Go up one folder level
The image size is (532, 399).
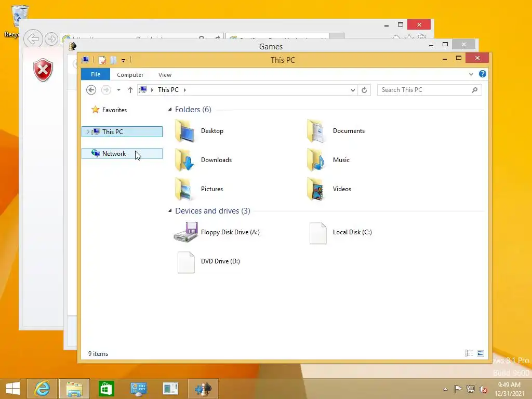pos(130,90)
